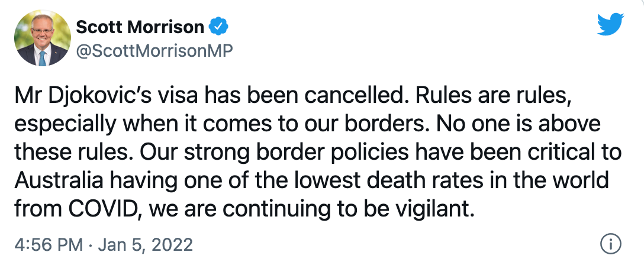This screenshot has width=644, height=265.
Task: Click the Scott Morrison display name
Action: tap(140, 27)
